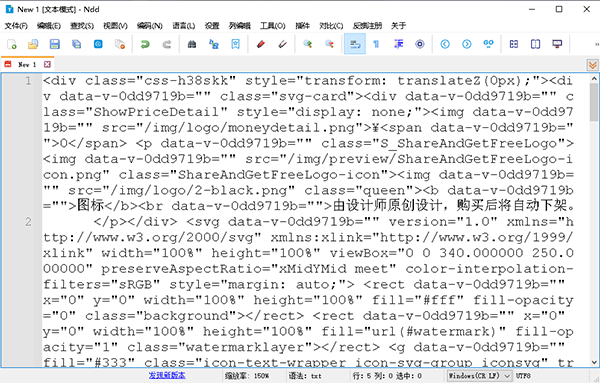Viewport: 600px width, 383px height.
Task: Open the 语言(L) menu
Action: [x=184, y=26]
